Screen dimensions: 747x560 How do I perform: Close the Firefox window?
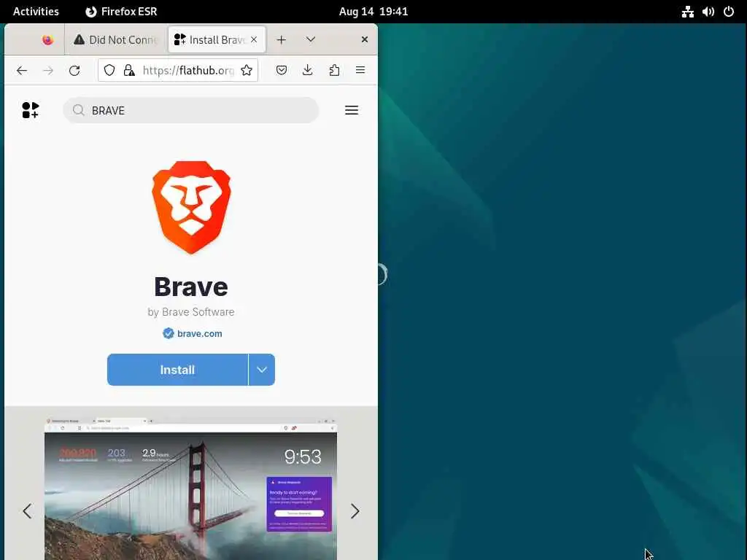coord(365,39)
